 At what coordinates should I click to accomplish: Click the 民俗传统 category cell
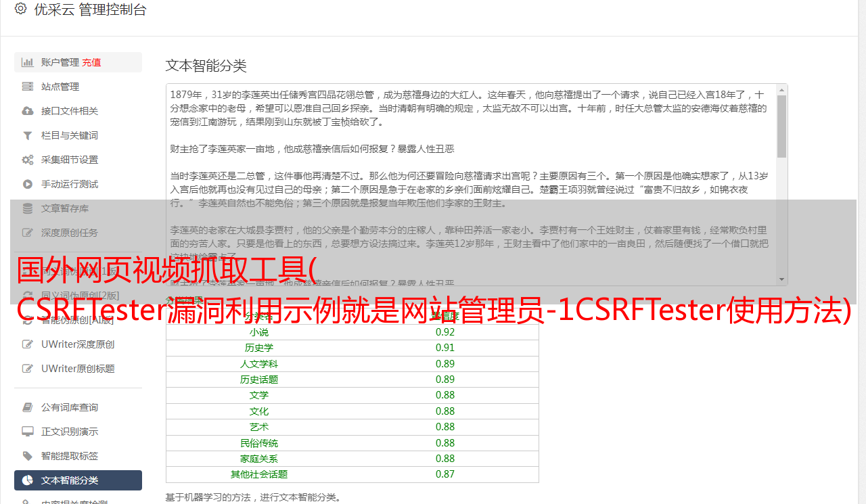coord(259,443)
